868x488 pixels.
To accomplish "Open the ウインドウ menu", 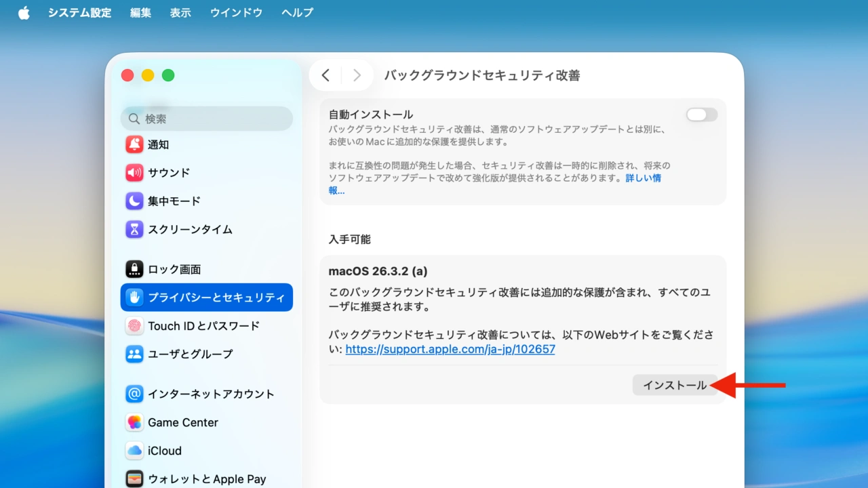I will [235, 12].
